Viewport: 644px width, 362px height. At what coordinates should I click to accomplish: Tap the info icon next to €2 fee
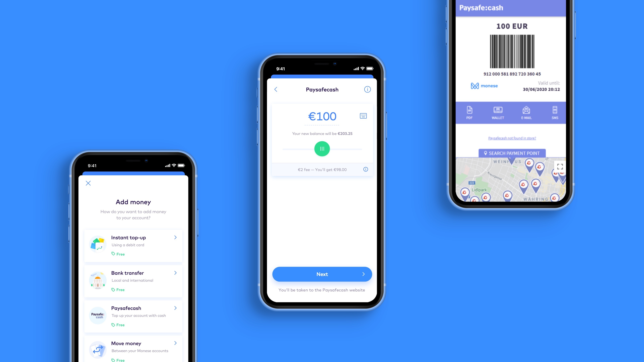click(x=365, y=169)
